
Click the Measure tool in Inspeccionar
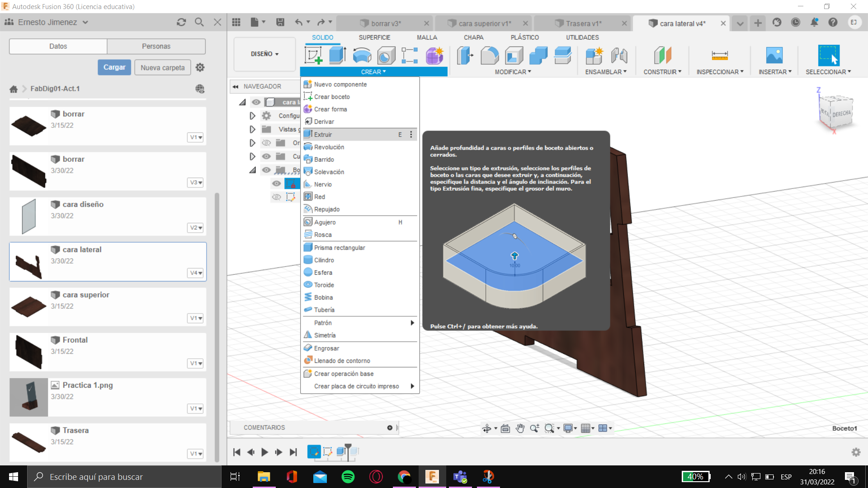pos(719,56)
